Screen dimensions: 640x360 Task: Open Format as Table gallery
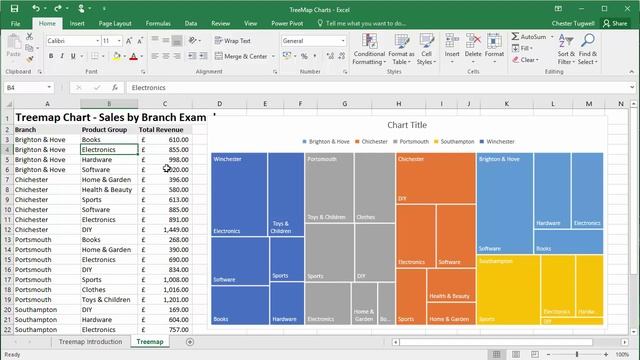point(401,49)
